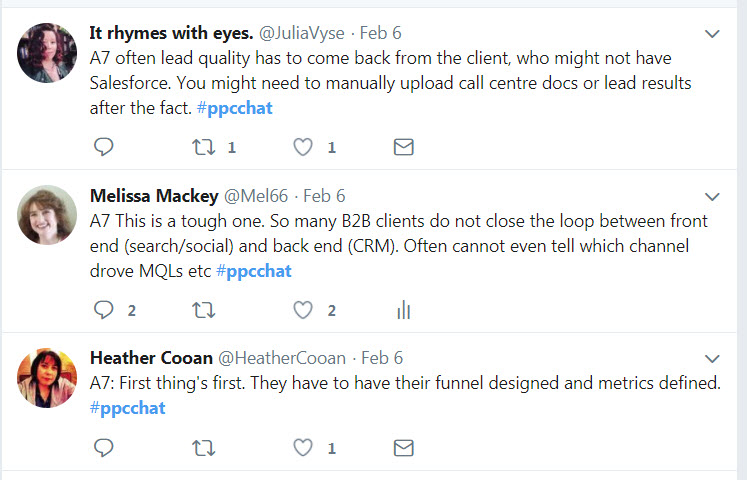Open #ppcchat hashtag in Heather Cooan's tweet
Viewport: 747px width, 480px height.
tap(128, 408)
